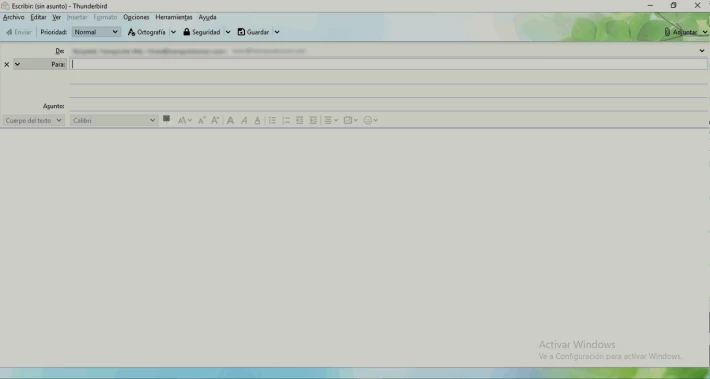Run the Ortografía spell check
This screenshot has height=379, width=710.
(x=146, y=32)
